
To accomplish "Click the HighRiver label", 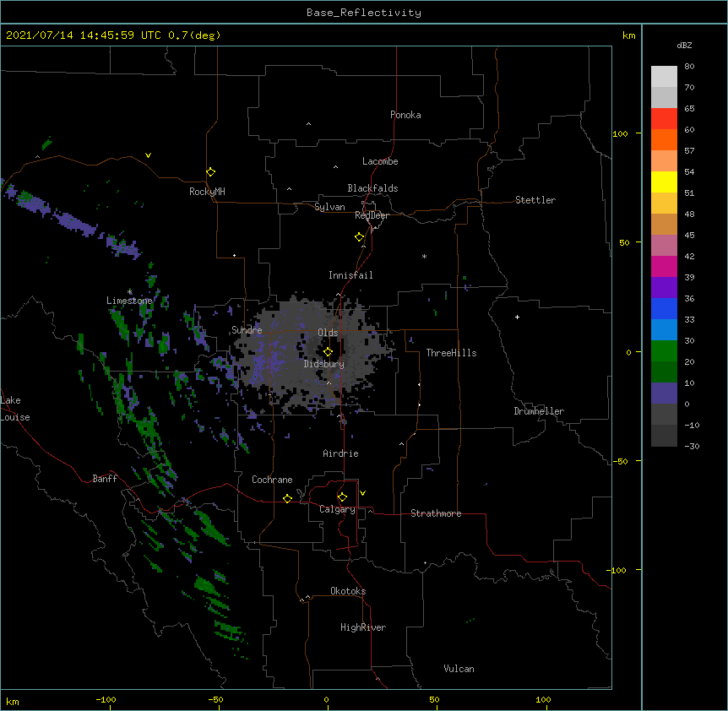I will tap(363, 627).
